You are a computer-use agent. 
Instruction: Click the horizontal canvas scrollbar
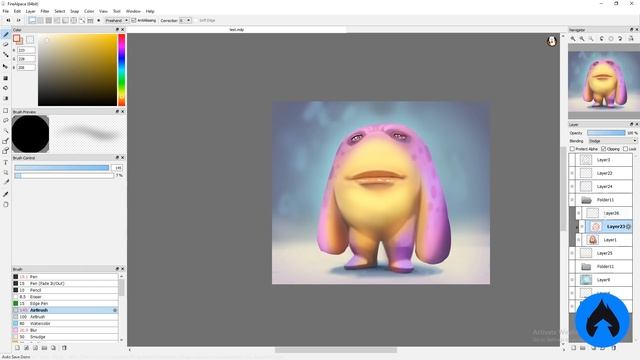[x=336, y=350]
